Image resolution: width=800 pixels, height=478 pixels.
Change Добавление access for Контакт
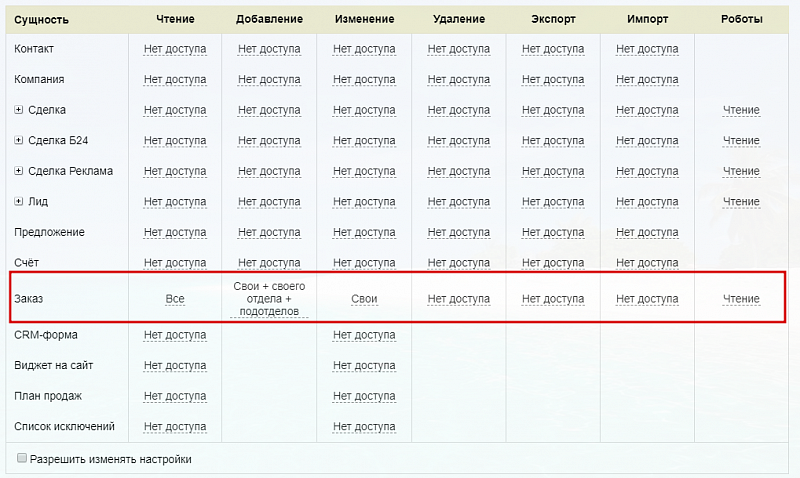[269, 49]
